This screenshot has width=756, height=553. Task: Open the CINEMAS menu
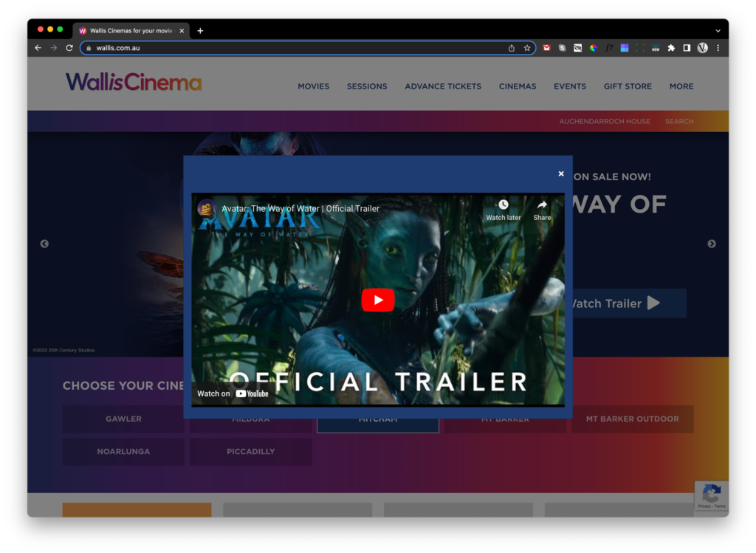518,86
